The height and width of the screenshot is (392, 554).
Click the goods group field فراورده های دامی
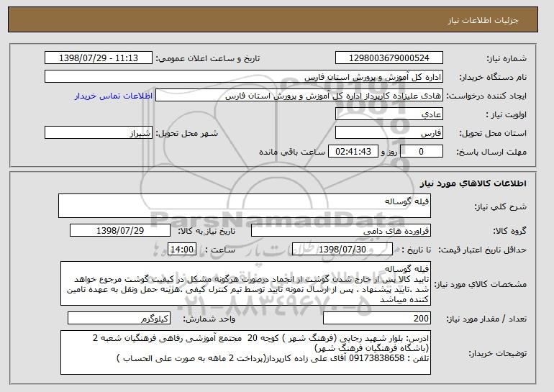point(341,231)
